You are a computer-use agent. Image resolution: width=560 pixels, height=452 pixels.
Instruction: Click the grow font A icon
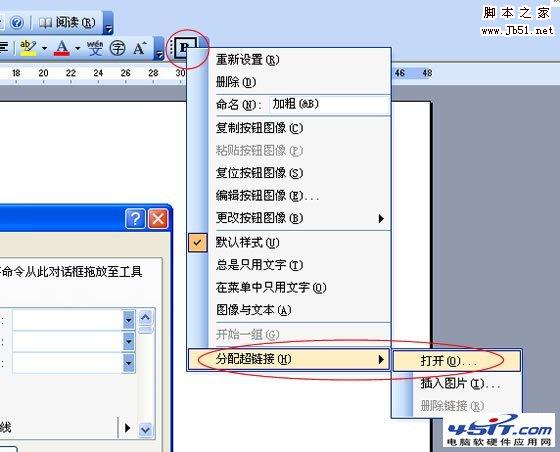click(140, 48)
